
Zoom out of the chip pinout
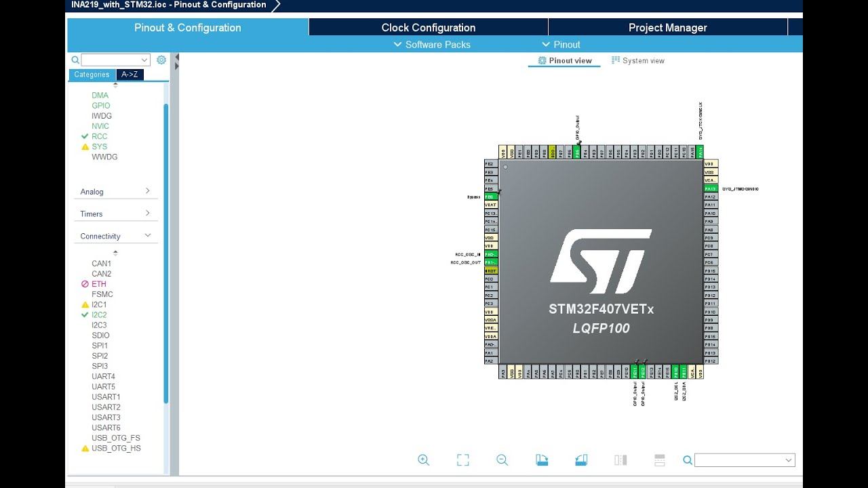[502, 460]
